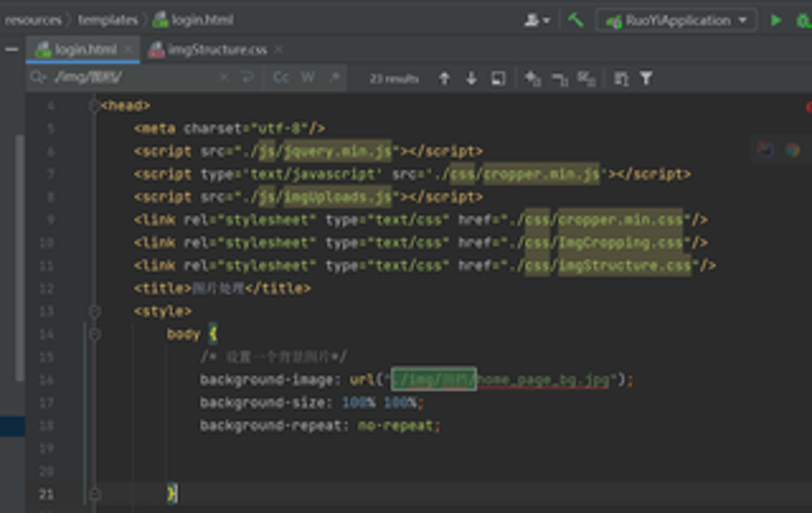The image size is (812, 513).
Task: Click the 'body' selector on line 14
Action: [184, 334]
